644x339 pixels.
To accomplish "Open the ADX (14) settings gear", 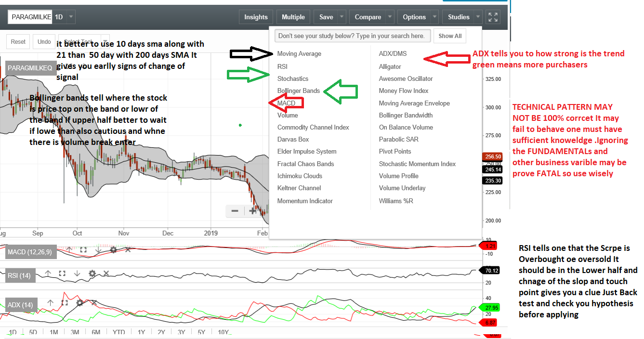I will coord(79,303).
